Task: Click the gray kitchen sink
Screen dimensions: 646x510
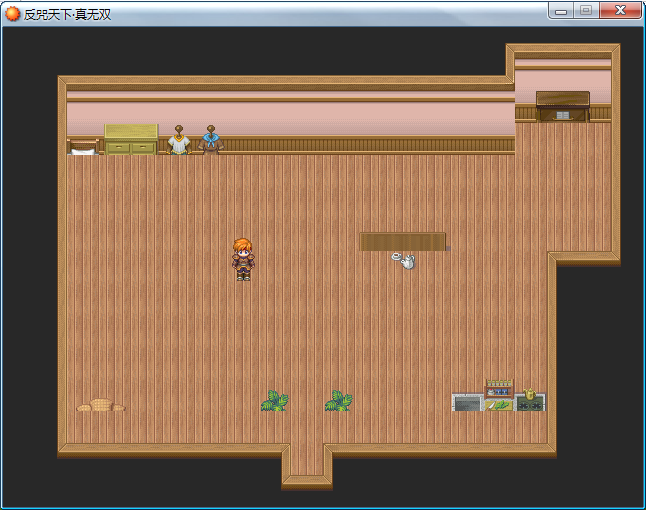Action: tap(468, 402)
